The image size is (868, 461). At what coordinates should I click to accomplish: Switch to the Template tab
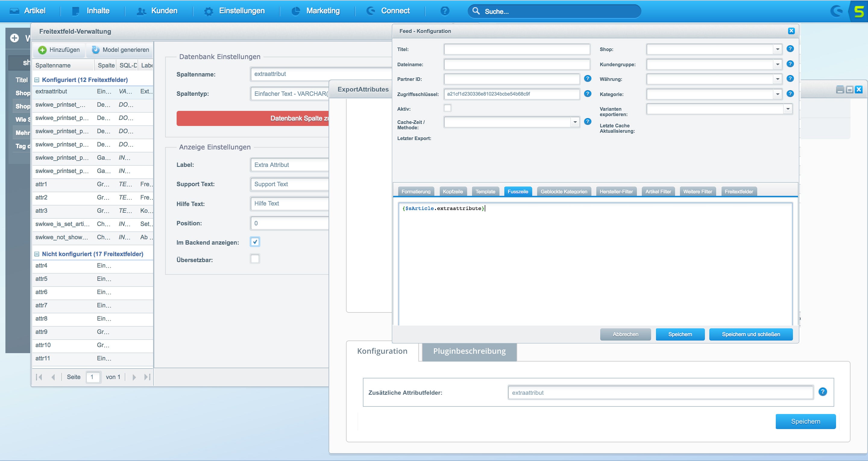click(x=485, y=191)
